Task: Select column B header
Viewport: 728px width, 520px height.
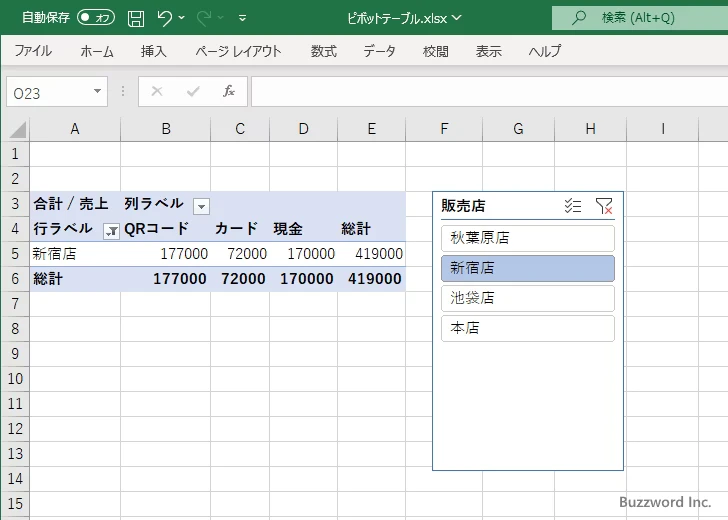Action: coord(166,129)
